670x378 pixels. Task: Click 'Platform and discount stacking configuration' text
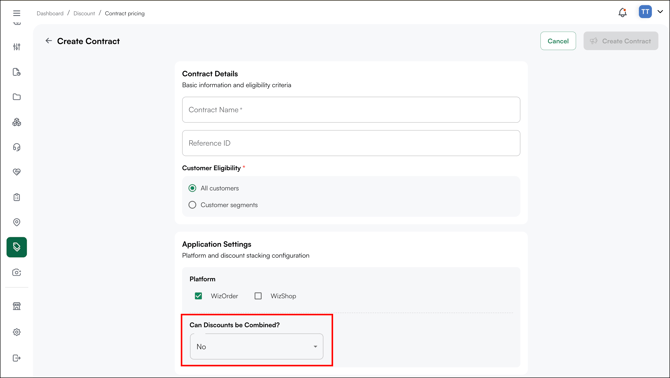tap(246, 255)
